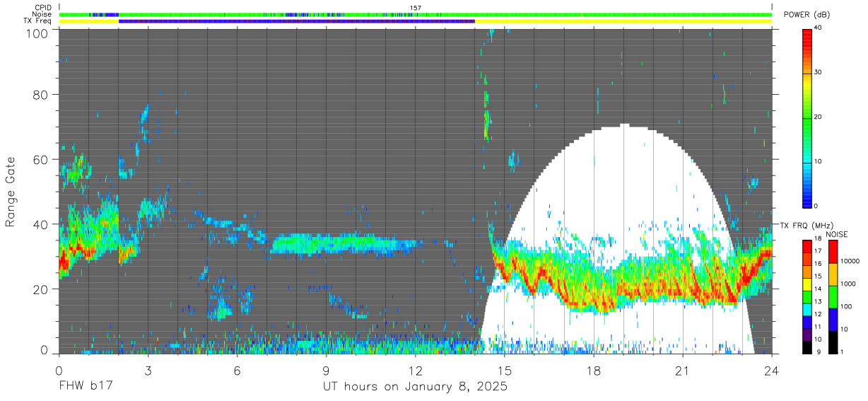Click the UT hours on January 8, 2025 title
868x401 pixels.
(x=415, y=387)
